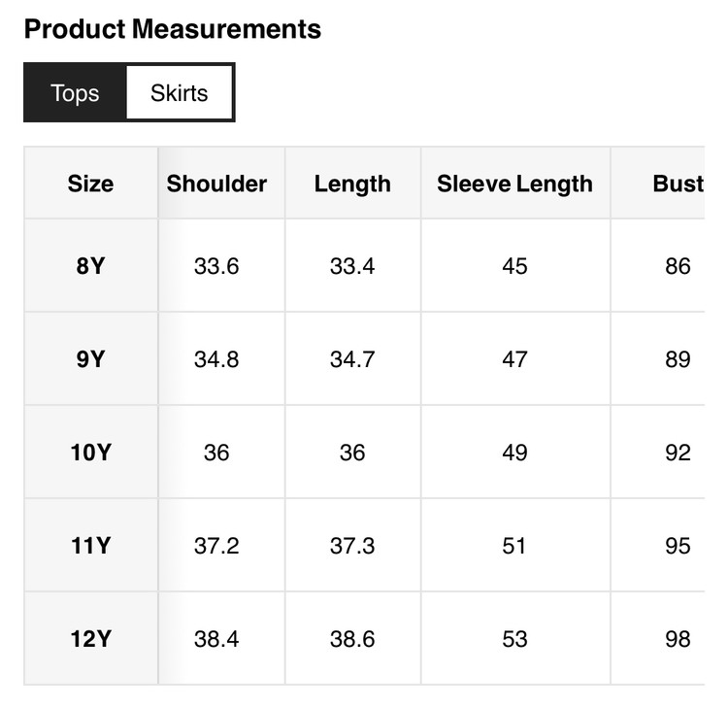Select the 8Y size row label
Screen dimensions: 728x707
tap(90, 266)
